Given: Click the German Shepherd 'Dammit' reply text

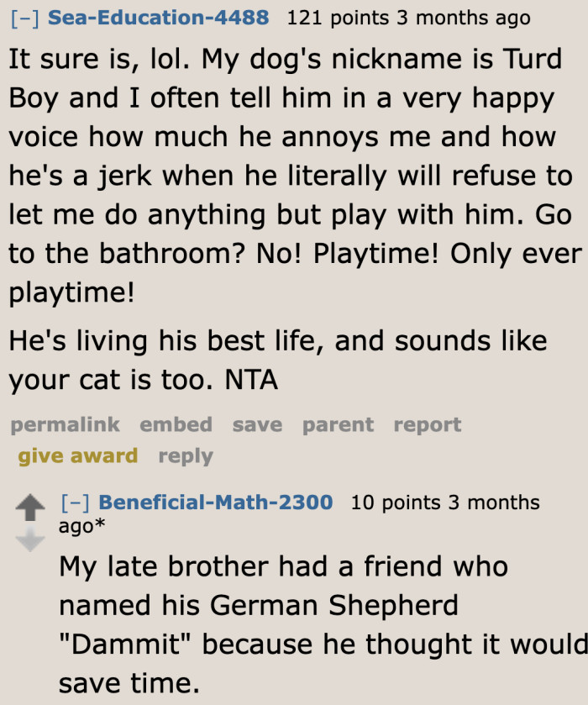Looking at the screenshot, I should (319, 623).
